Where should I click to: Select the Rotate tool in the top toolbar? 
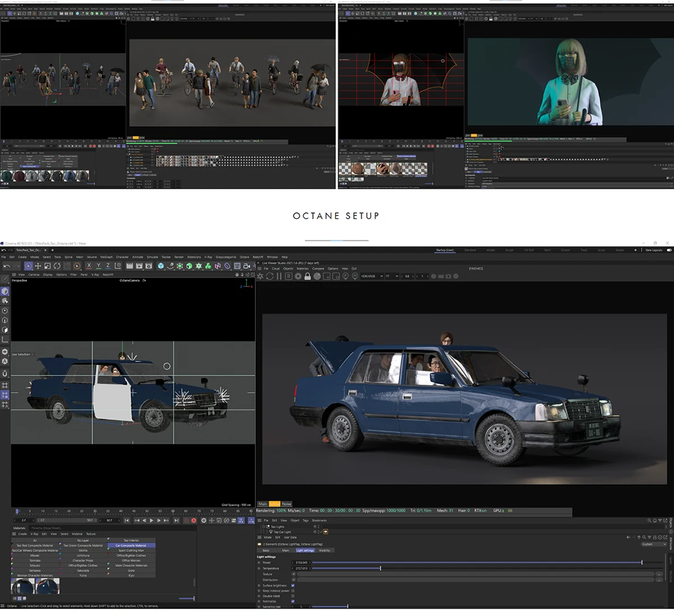57,266
